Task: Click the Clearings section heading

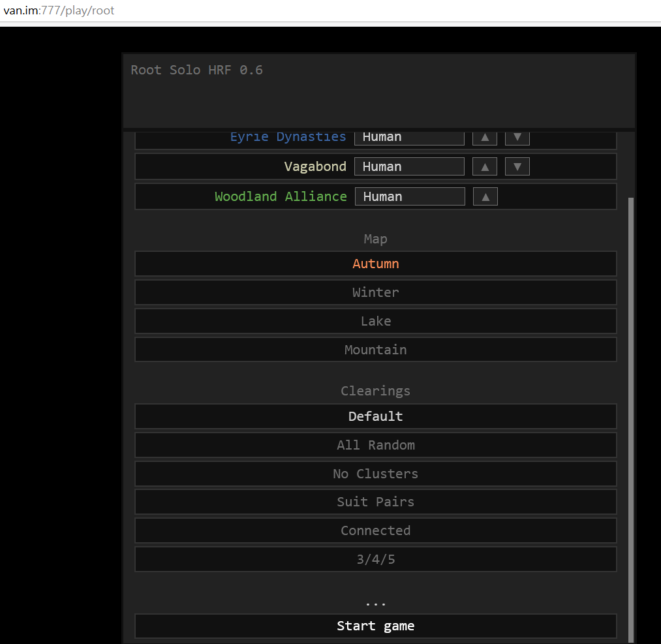Action: click(x=376, y=391)
